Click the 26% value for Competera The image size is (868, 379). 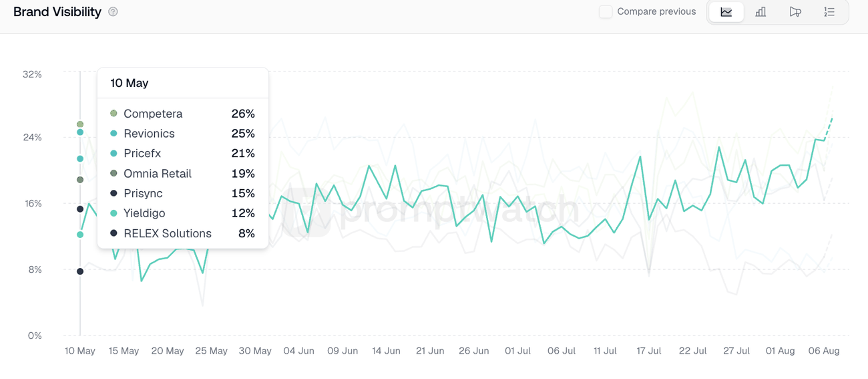243,114
